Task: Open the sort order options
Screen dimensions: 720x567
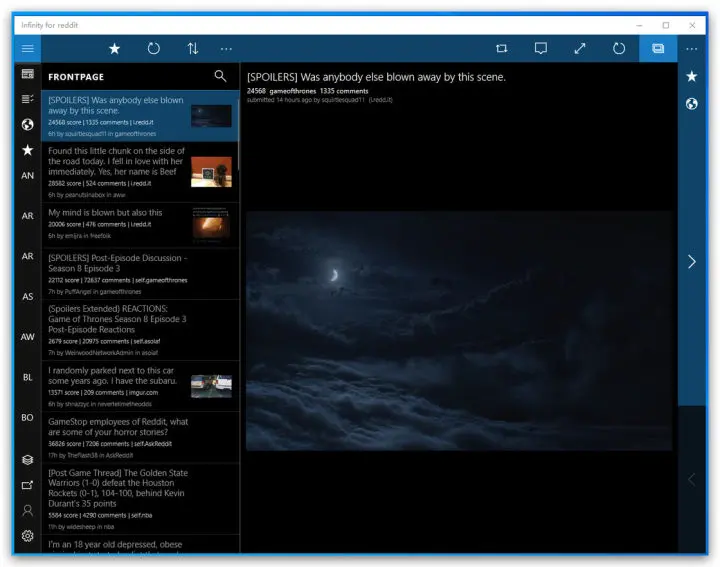Action: 193,49
